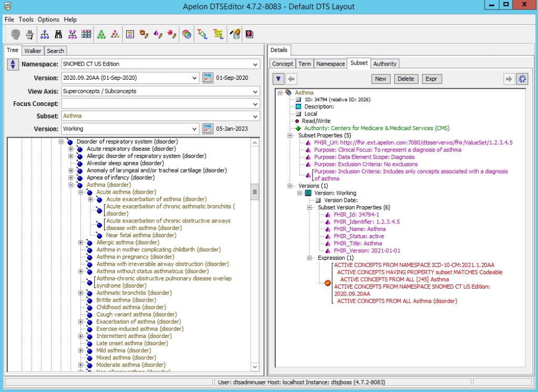Click the blue down-triangle button in Subset panel
The image size is (538, 392).
pos(278,79)
